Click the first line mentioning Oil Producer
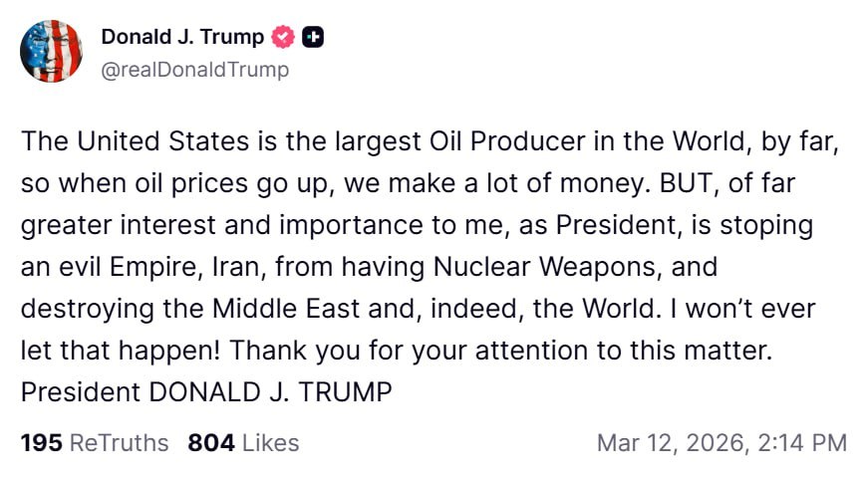 pyautogui.click(x=431, y=141)
